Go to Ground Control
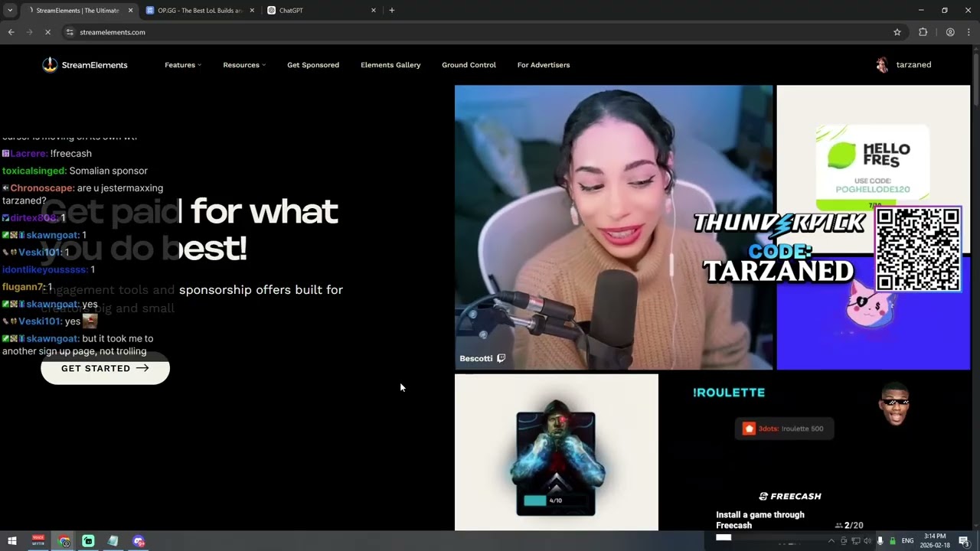 coord(469,65)
